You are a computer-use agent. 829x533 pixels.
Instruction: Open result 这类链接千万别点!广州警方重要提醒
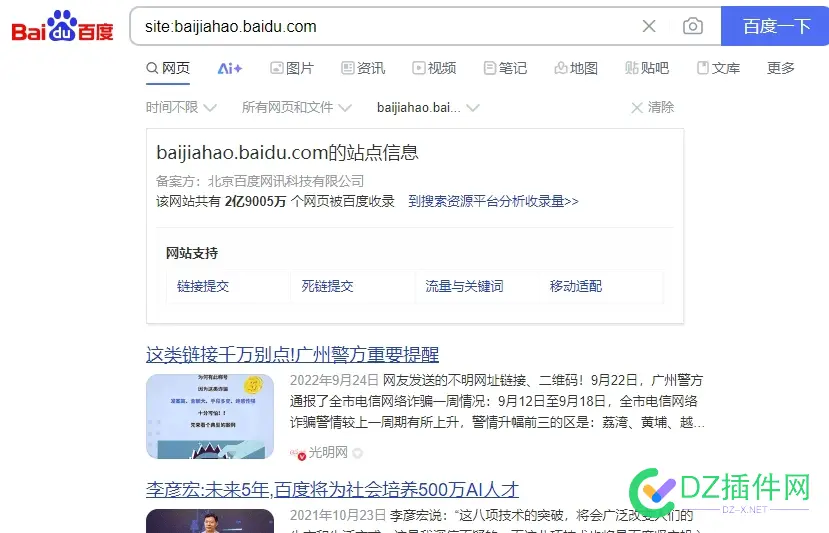(x=292, y=354)
